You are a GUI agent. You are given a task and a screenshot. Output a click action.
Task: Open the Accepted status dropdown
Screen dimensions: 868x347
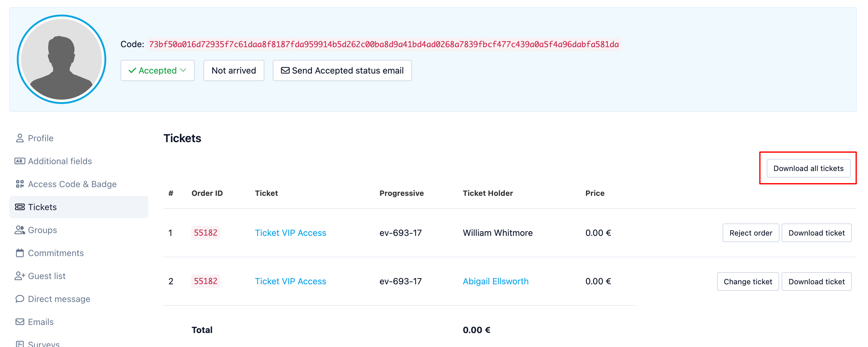point(158,70)
